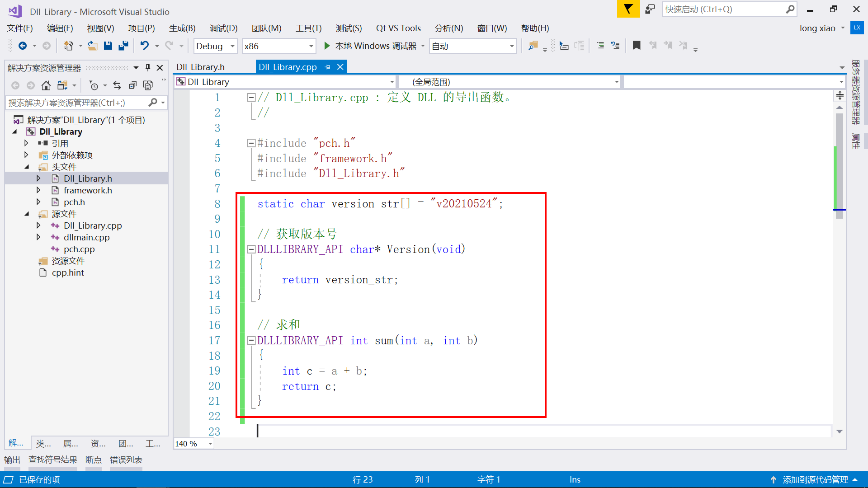This screenshot has width=868, height=488.
Task: Toggle pin on Solution Explorer panel
Action: 148,68
